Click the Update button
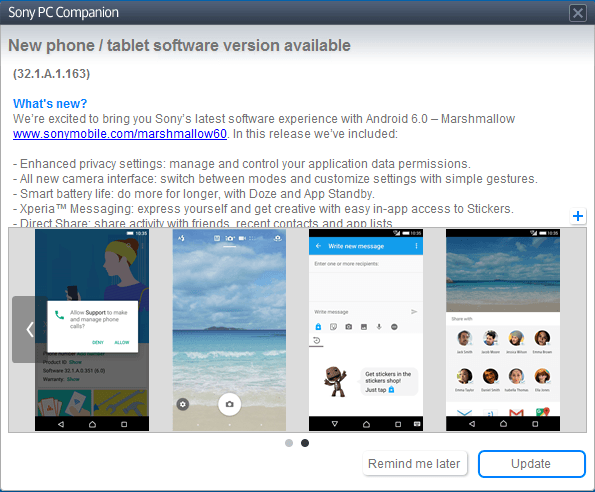Screen dimensions: 595x492 coord(531,464)
